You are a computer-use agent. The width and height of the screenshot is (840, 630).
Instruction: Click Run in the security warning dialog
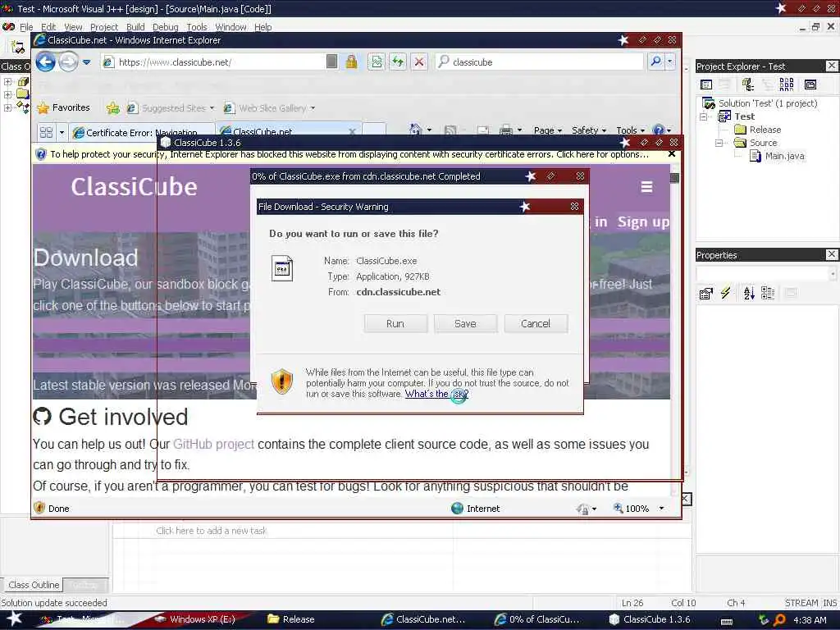click(395, 323)
